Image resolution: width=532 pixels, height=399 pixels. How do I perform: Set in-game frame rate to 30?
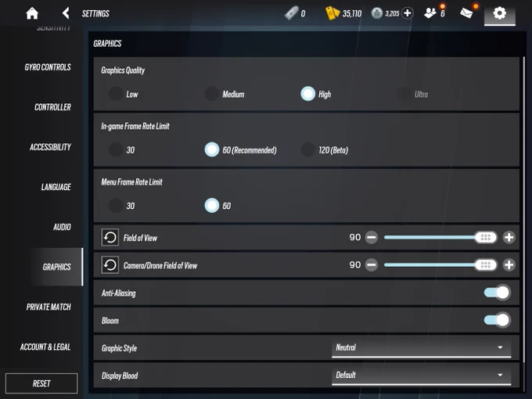tap(116, 149)
